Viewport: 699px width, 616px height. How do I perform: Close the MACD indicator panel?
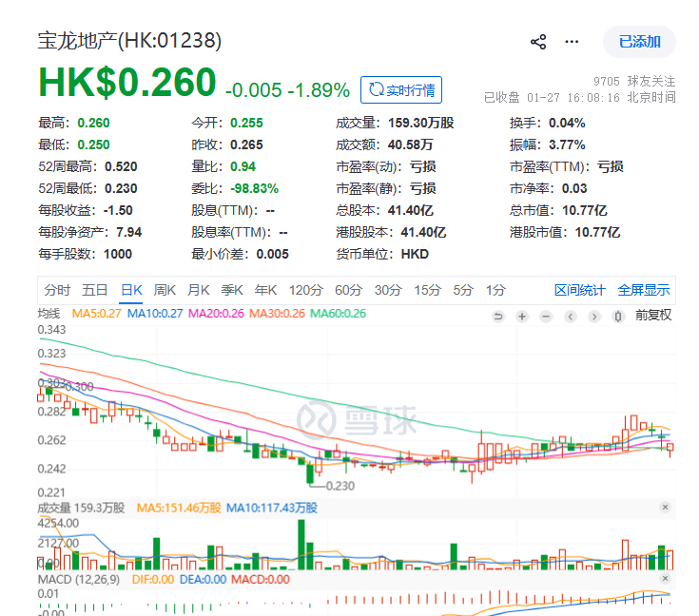point(664,580)
